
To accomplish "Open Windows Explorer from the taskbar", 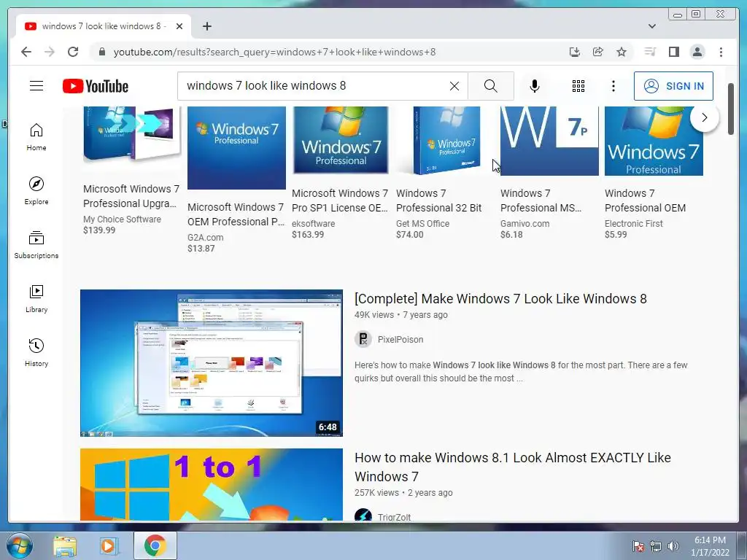I will click(65, 545).
